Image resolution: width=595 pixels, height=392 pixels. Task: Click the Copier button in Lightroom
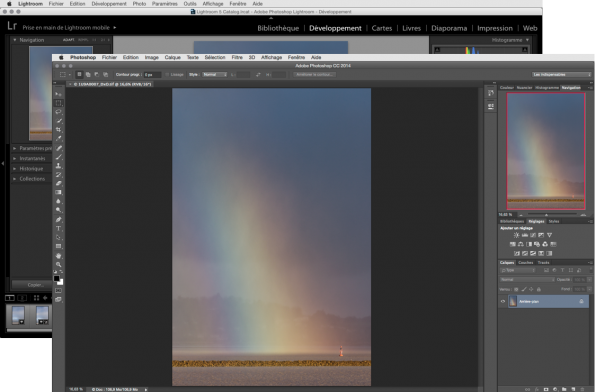35,285
